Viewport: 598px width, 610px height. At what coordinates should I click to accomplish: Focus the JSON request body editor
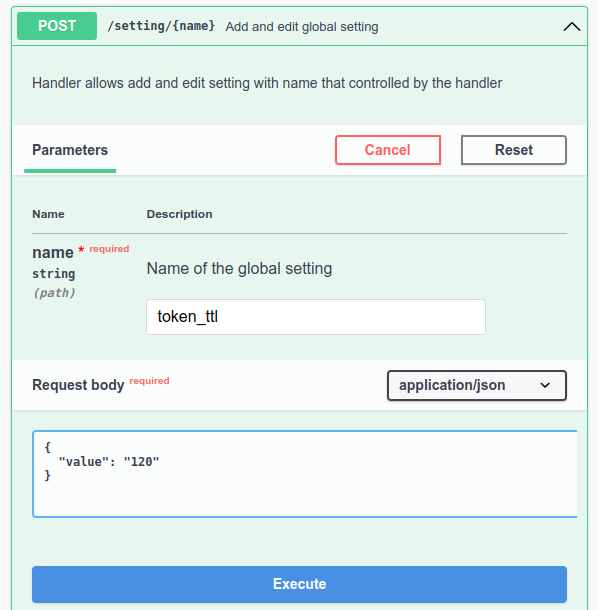pos(305,474)
